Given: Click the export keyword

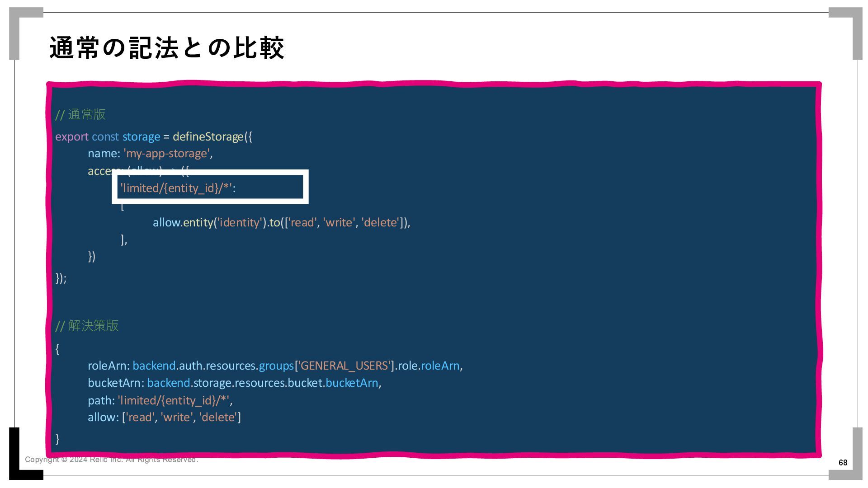Looking at the screenshot, I should click(71, 136).
